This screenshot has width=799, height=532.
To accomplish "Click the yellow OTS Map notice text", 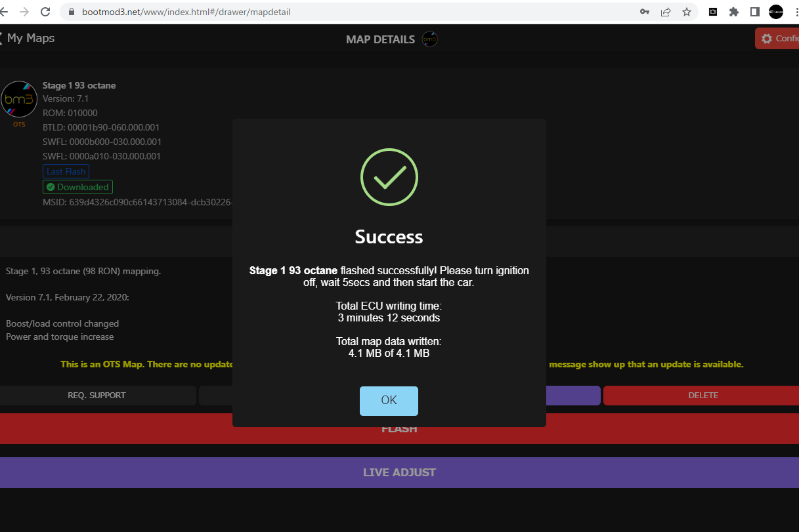I will click(402, 364).
